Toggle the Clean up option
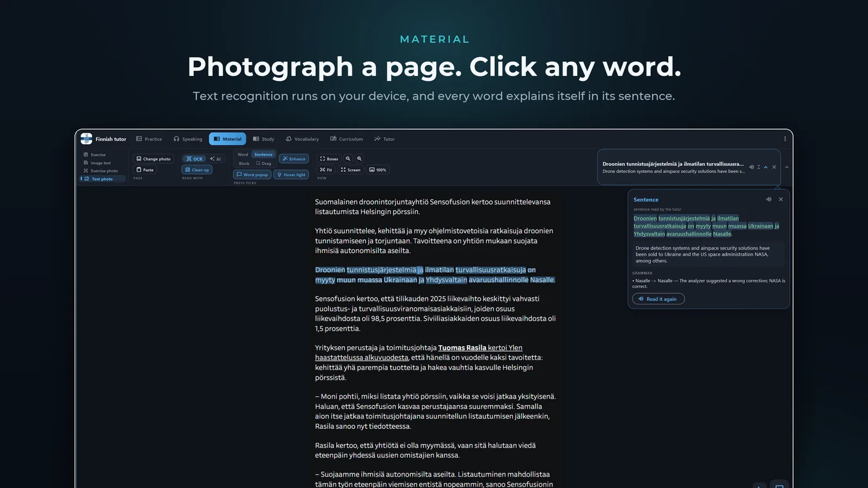This screenshot has height=488, width=868. point(197,170)
